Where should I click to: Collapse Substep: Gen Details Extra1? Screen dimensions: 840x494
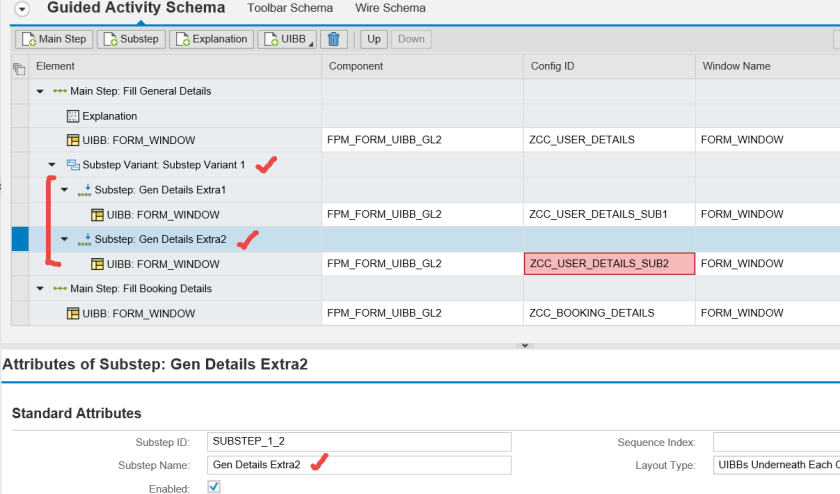tap(64, 190)
